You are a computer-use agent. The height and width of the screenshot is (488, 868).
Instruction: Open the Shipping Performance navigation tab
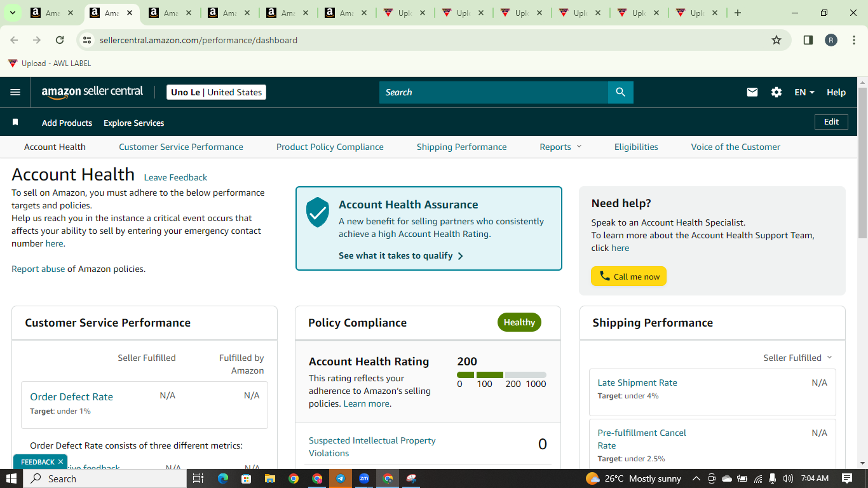coord(462,147)
